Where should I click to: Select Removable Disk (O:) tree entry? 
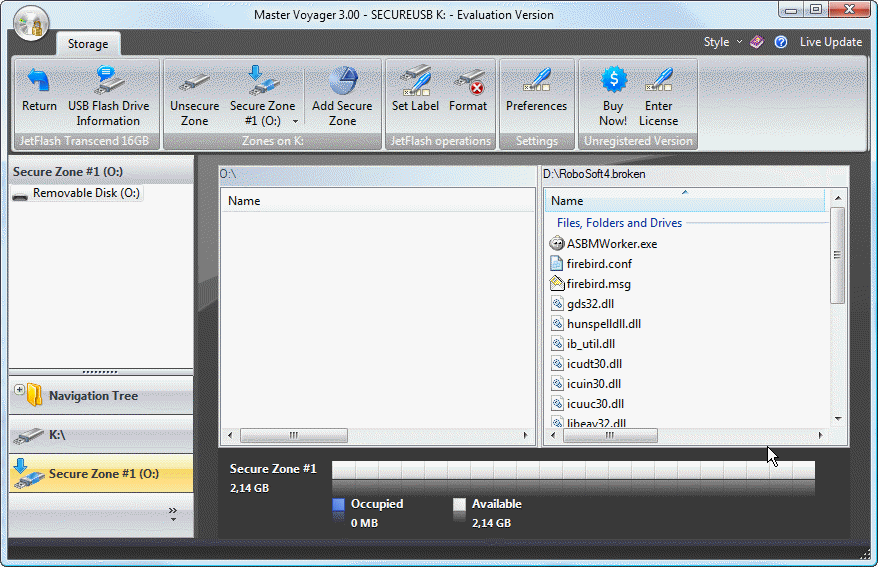[77, 193]
